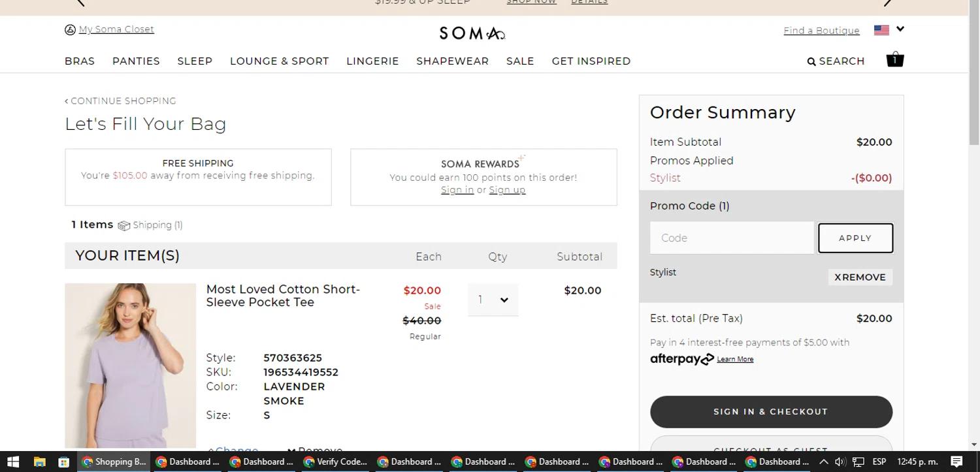
Task: Open the Windows notification center icon
Action: 956,462
